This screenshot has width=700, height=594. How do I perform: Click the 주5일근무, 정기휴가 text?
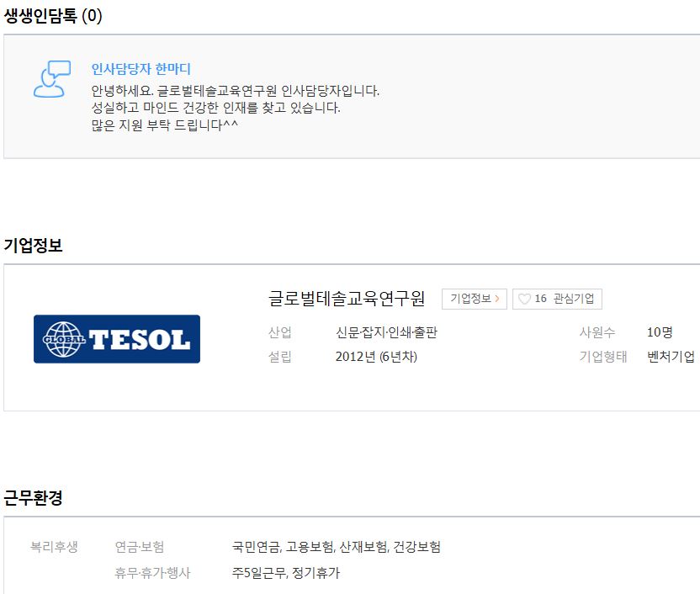click(286, 573)
